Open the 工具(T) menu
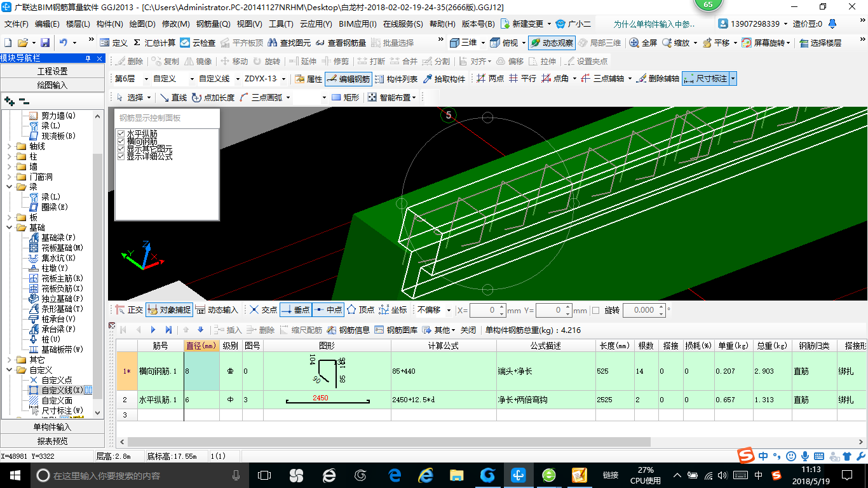Screen dimensions: 868x488 281,24
